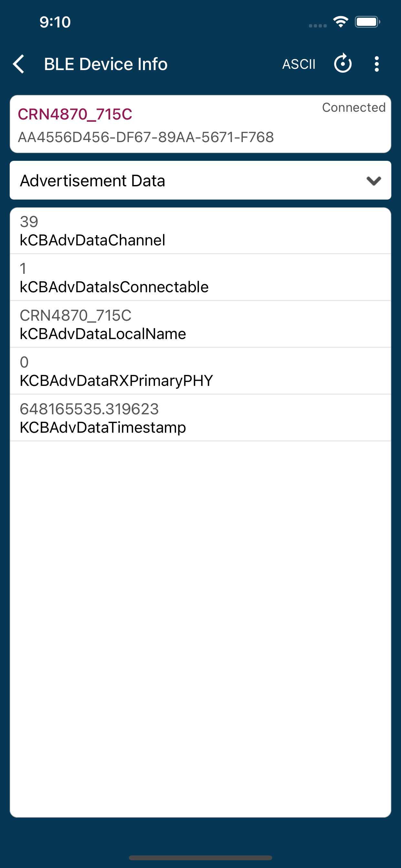Select the kCBAdvDataLocalName entry
This screenshot has width=401, height=868.
[x=200, y=325]
